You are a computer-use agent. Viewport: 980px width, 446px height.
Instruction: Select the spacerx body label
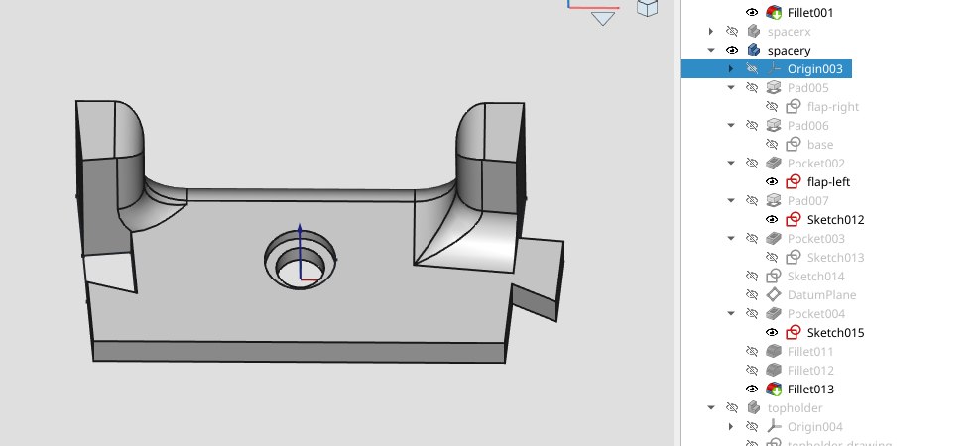coord(789,32)
